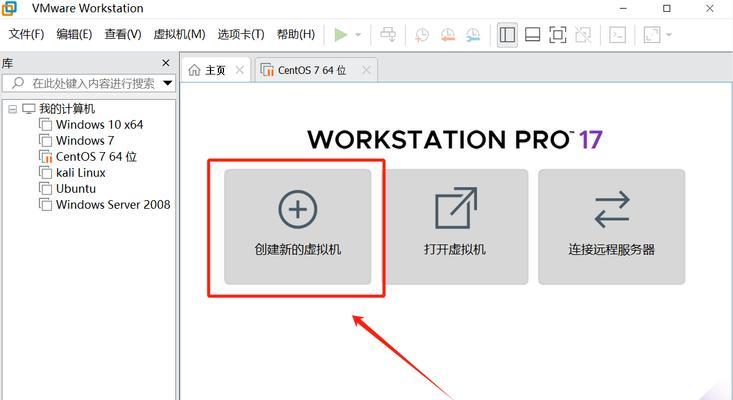Select the kali Linux virtual machine
The width and height of the screenshot is (733, 400).
click(80, 173)
